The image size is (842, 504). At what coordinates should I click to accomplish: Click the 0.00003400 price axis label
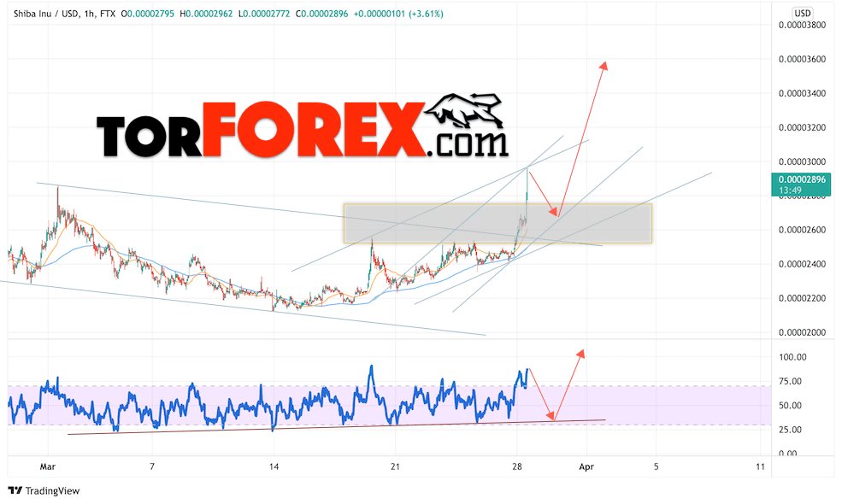802,93
